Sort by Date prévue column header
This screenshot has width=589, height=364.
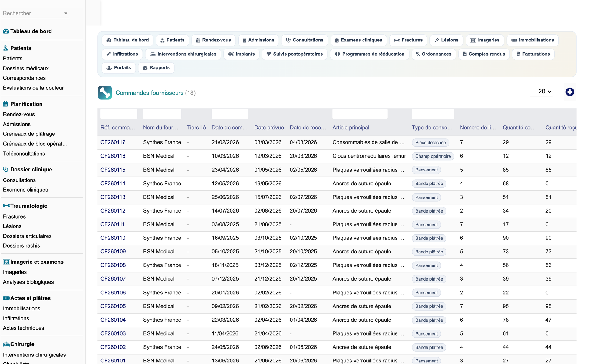[269, 128]
